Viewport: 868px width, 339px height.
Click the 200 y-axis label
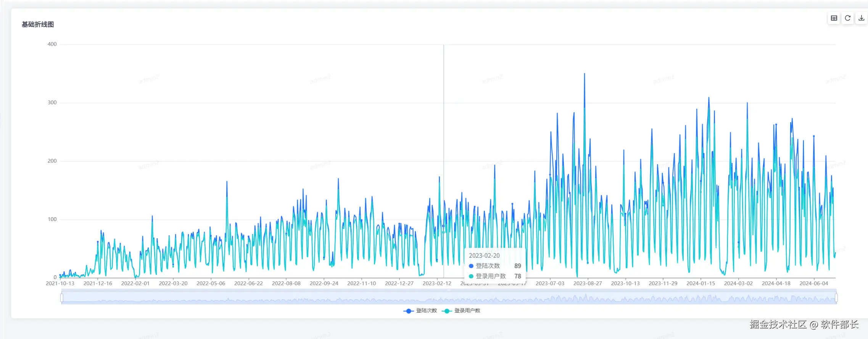(52, 161)
